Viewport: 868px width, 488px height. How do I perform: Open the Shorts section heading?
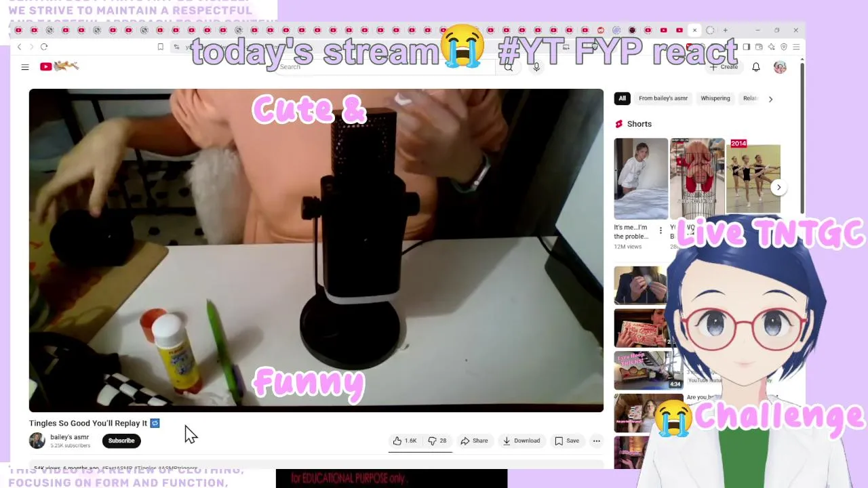[639, 124]
